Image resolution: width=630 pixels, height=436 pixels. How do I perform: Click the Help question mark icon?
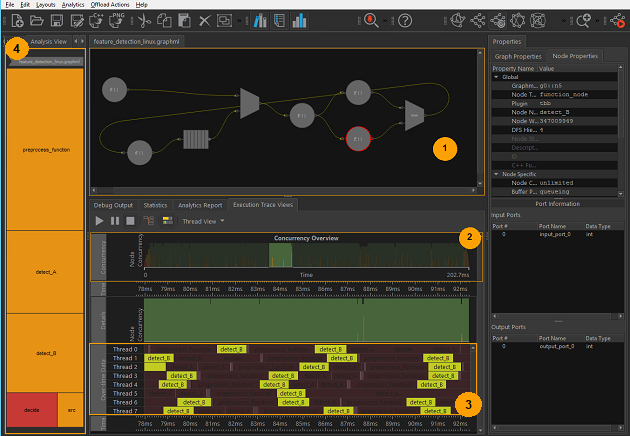pyautogui.click(x=405, y=20)
